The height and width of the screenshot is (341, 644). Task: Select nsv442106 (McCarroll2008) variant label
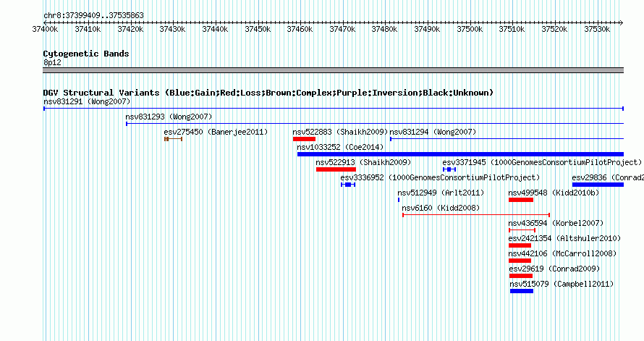click(562, 253)
